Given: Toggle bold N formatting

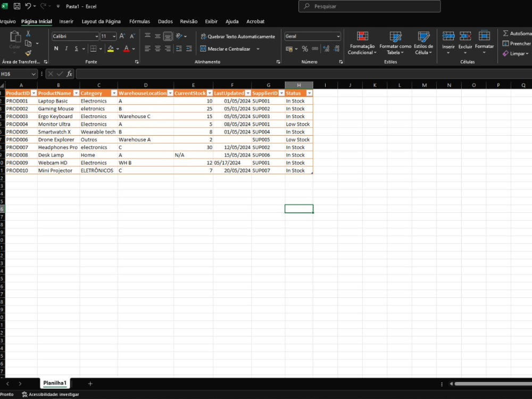Looking at the screenshot, I should (56, 48).
